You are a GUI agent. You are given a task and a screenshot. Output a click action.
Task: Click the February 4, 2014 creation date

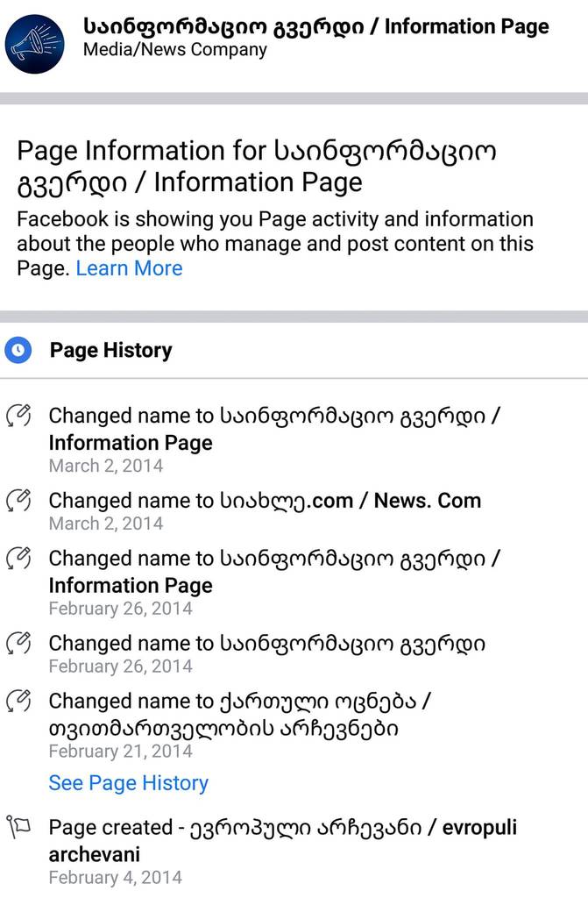(x=115, y=877)
